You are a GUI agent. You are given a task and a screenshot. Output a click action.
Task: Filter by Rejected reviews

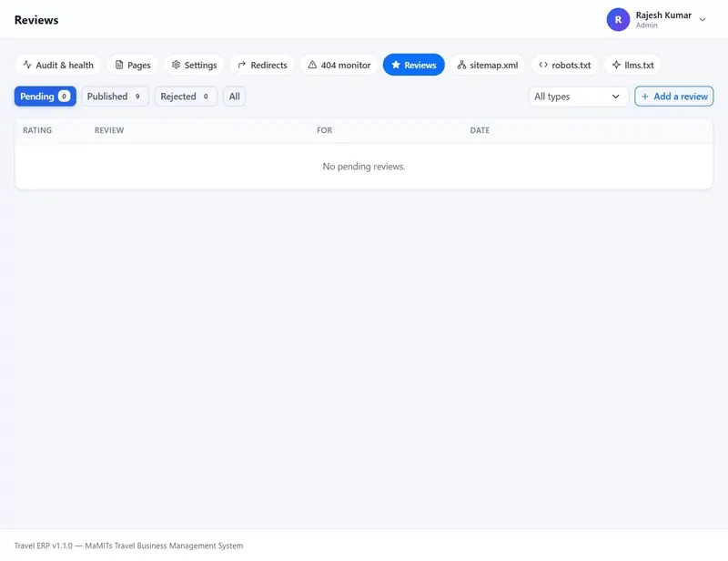click(187, 97)
